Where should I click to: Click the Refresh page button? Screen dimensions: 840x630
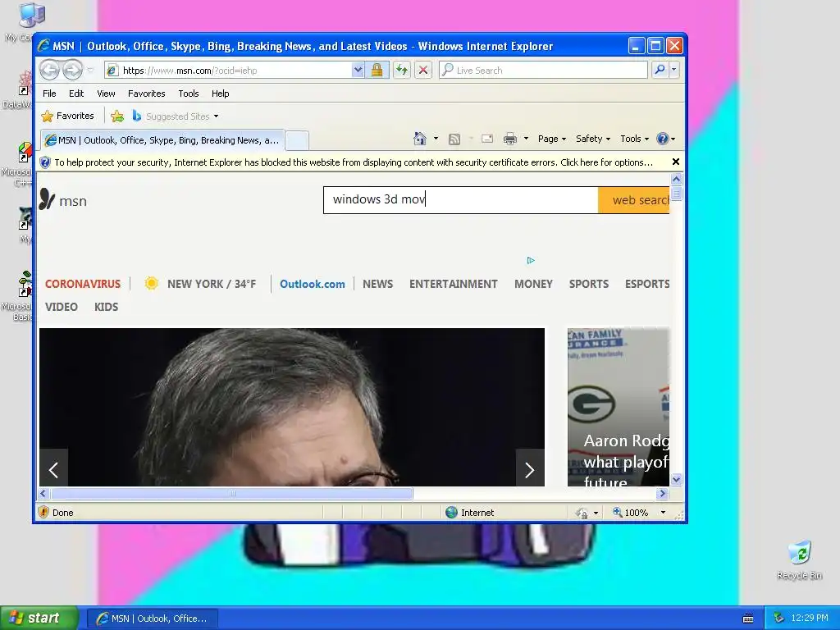402,71
